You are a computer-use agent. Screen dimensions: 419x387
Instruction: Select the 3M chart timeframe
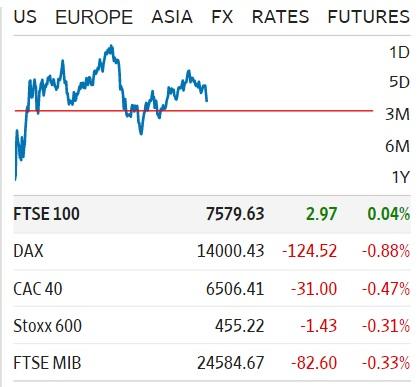tap(398, 114)
